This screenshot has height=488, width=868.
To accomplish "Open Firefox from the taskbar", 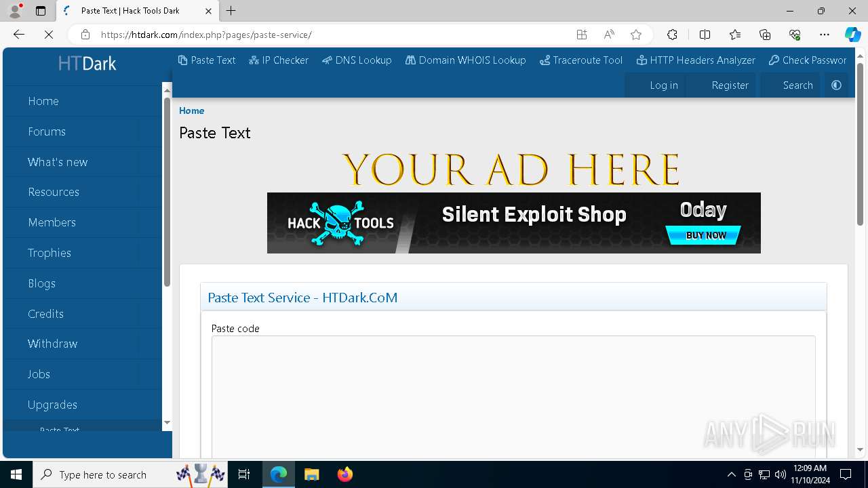I will [x=344, y=474].
